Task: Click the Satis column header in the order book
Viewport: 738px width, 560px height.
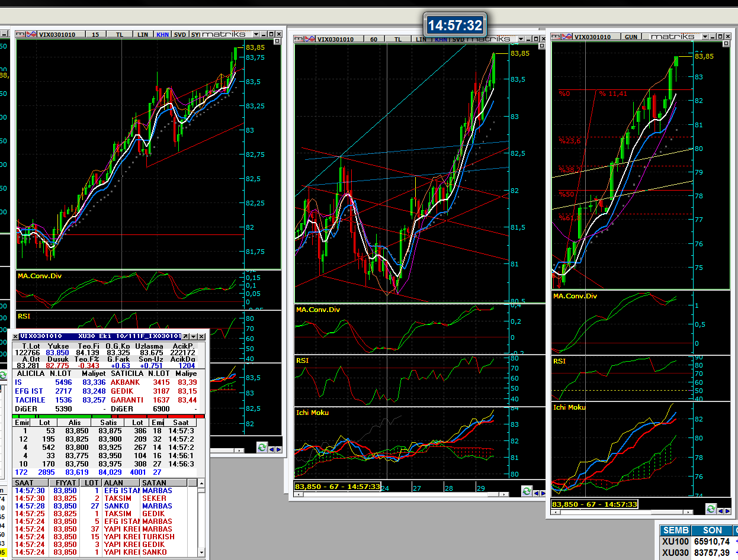Action: click(x=107, y=423)
